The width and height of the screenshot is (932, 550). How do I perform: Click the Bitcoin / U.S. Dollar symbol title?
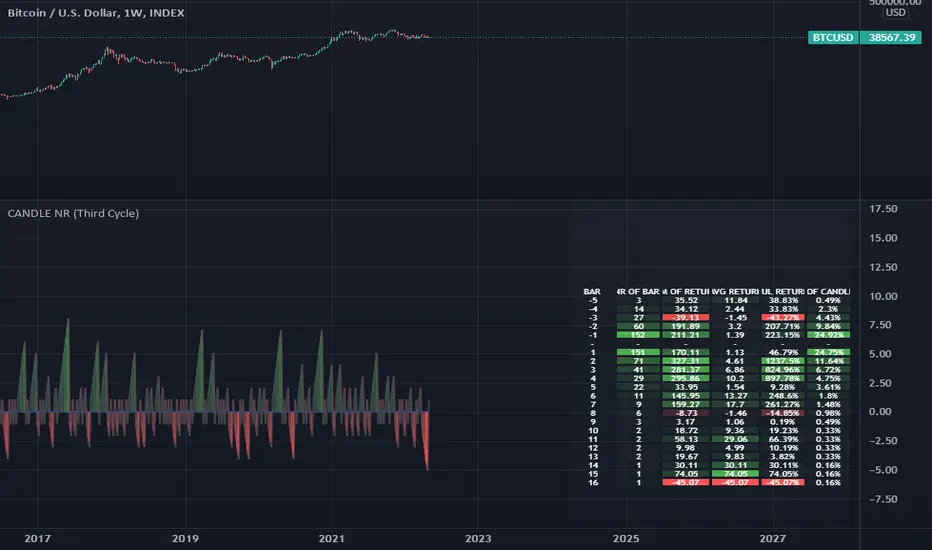(x=96, y=13)
